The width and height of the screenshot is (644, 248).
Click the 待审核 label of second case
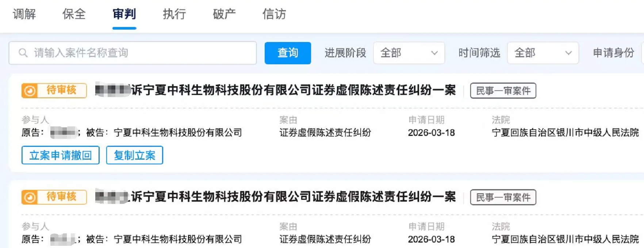61,197
